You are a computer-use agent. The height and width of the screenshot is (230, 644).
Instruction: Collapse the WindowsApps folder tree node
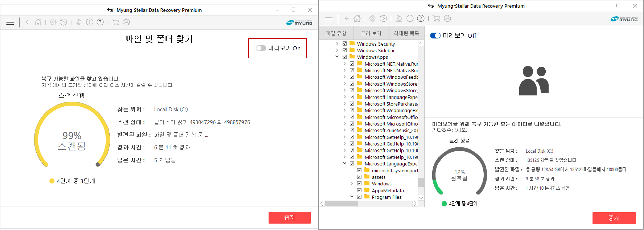(337, 57)
